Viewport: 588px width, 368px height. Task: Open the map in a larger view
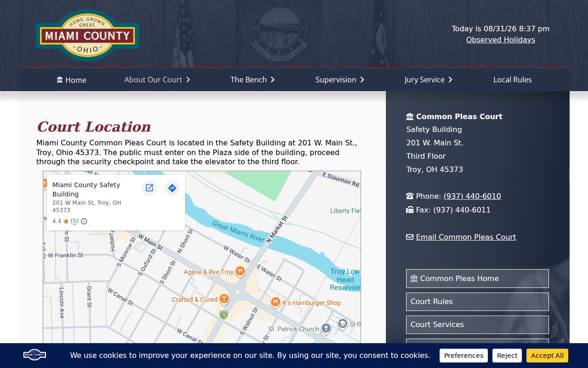(149, 188)
